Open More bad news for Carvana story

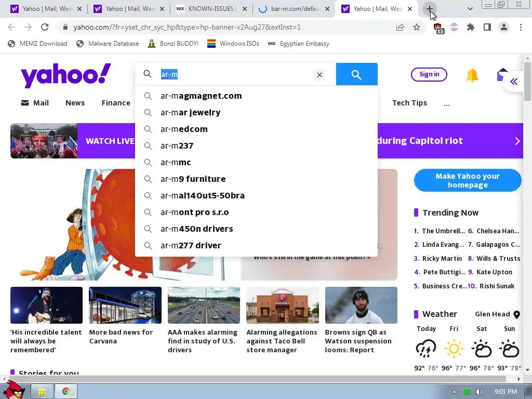coord(121,337)
